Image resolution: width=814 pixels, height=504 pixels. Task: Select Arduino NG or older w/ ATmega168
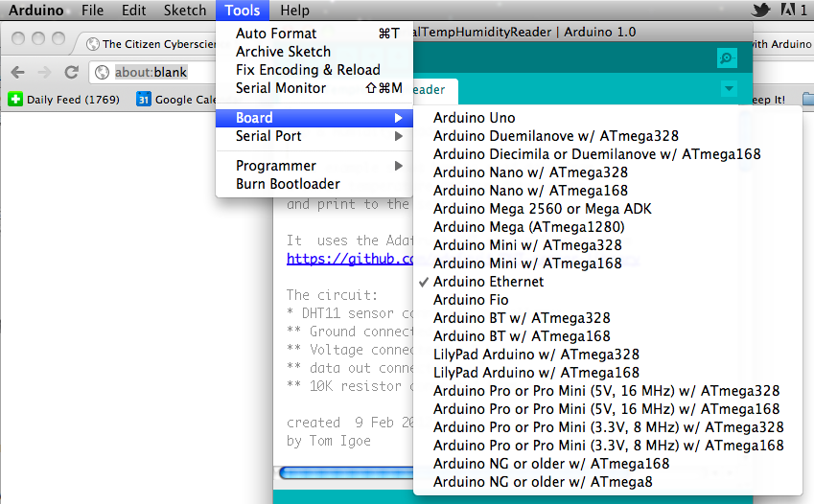click(x=608, y=463)
